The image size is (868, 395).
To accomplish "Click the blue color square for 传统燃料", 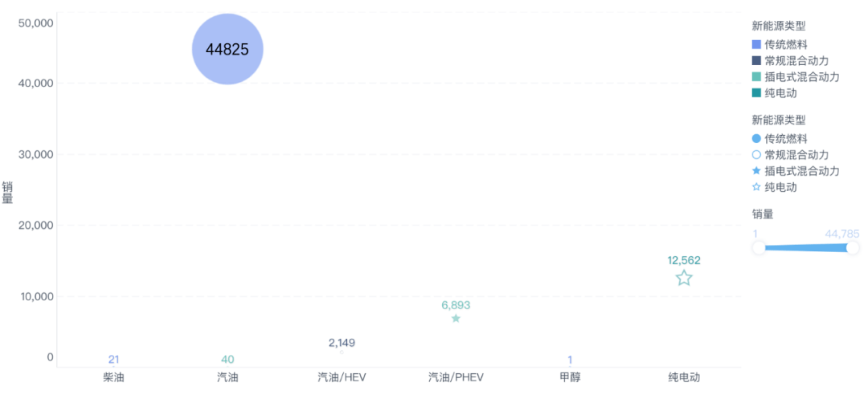I will (756, 45).
